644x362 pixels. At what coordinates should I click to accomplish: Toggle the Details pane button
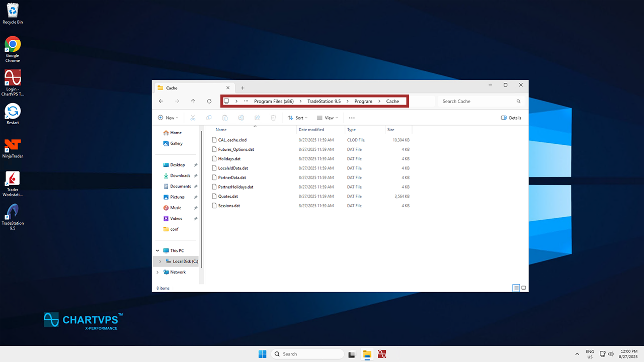pos(511,118)
